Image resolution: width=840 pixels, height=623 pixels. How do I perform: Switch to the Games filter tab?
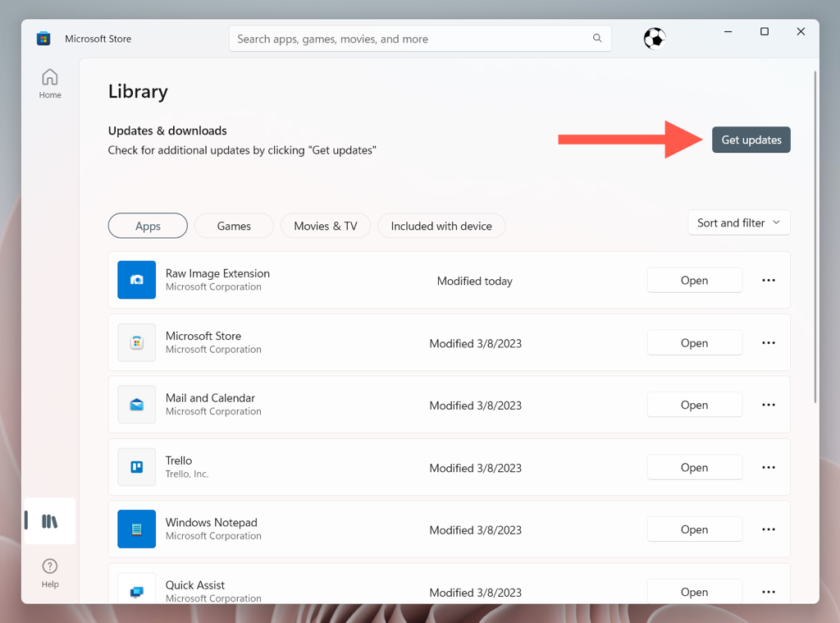(234, 226)
